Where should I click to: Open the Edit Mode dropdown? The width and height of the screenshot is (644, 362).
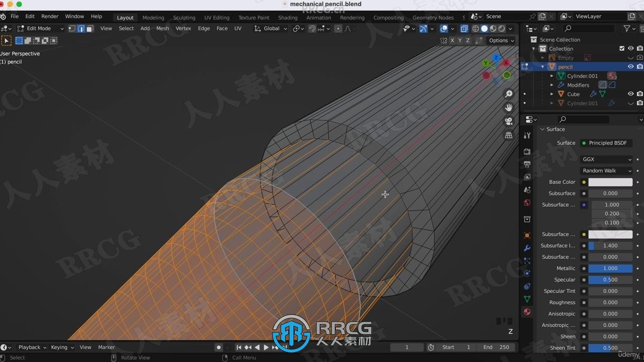click(x=40, y=29)
